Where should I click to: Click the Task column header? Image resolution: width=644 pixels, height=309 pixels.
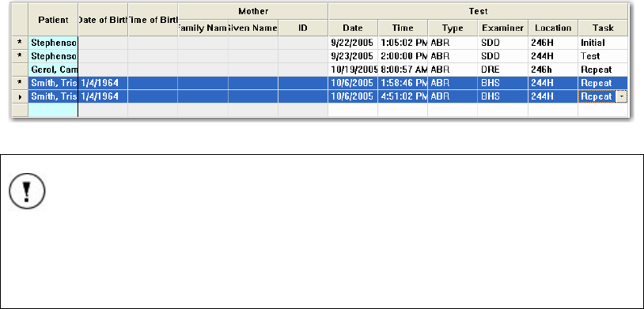(x=603, y=28)
